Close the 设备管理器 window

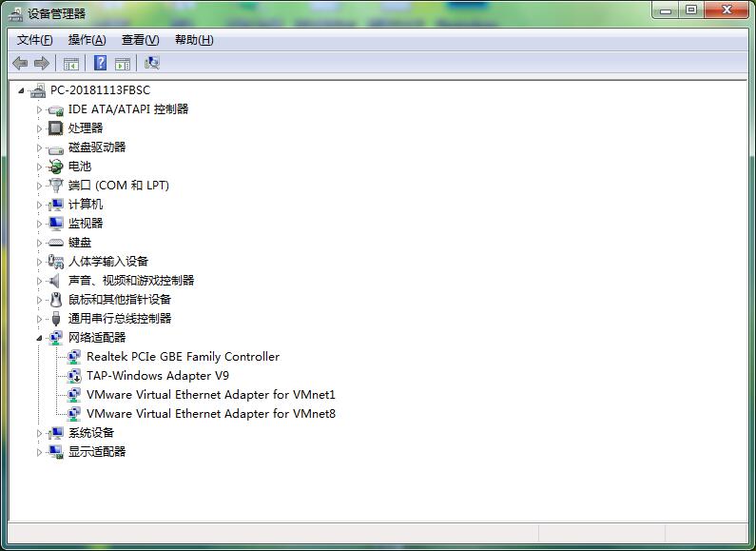(727, 10)
